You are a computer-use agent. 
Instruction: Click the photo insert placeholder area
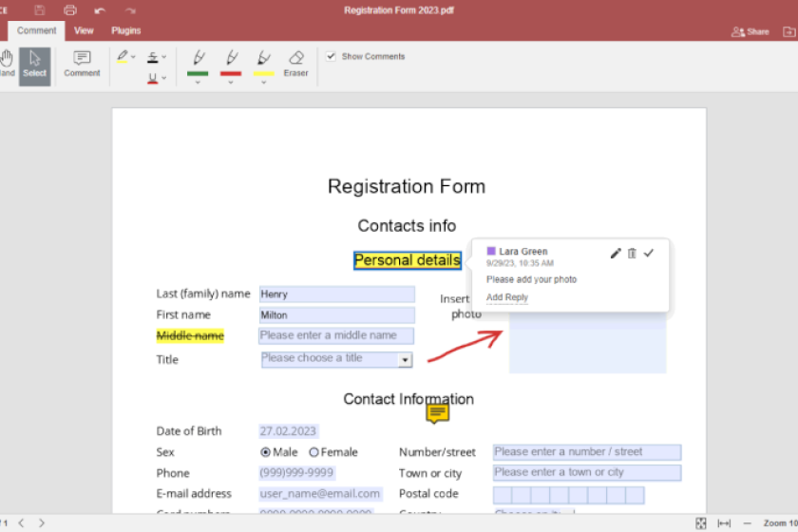tap(587, 344)
